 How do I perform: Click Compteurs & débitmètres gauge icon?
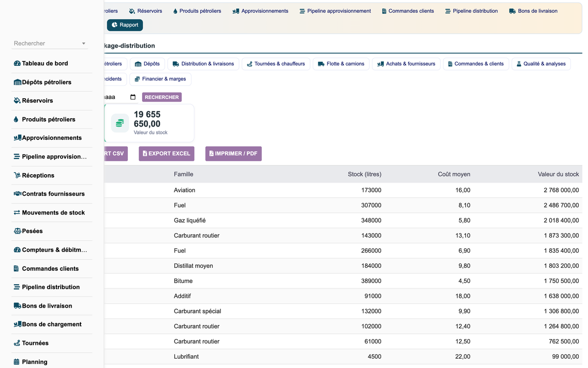(x=17, y=250)
